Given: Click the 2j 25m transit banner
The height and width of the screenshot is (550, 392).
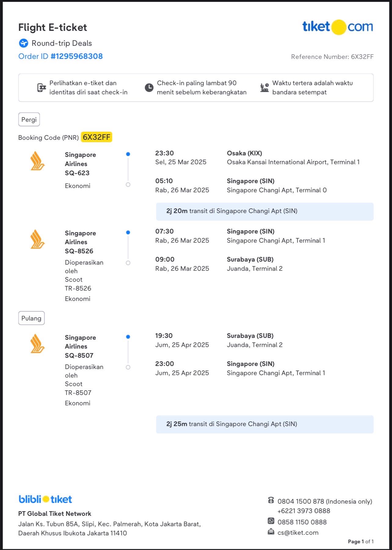Looking at the screenshot, I should pos(264,424).
